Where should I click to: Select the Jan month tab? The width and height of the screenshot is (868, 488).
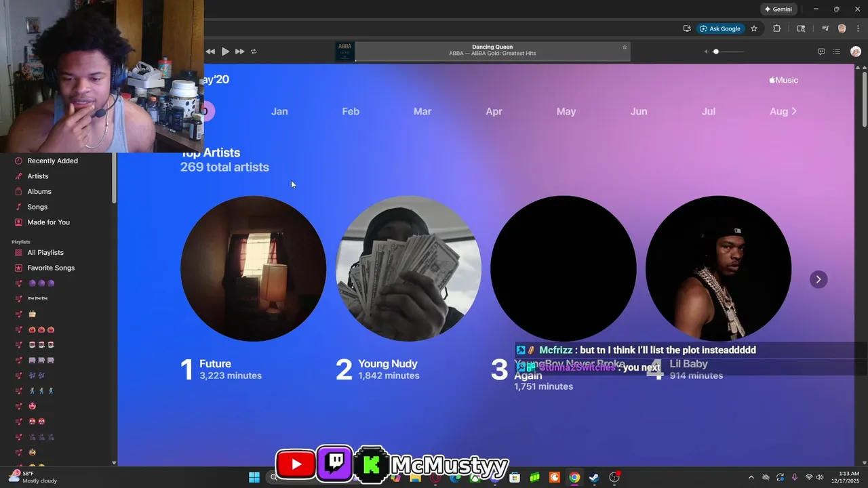pyautogui.click(x=279, y=111)
